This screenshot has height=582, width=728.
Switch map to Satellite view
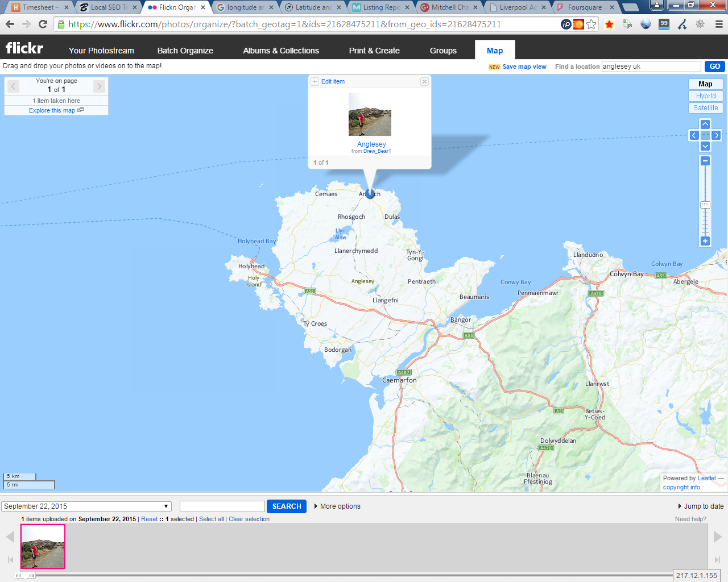tap(706, 108)
